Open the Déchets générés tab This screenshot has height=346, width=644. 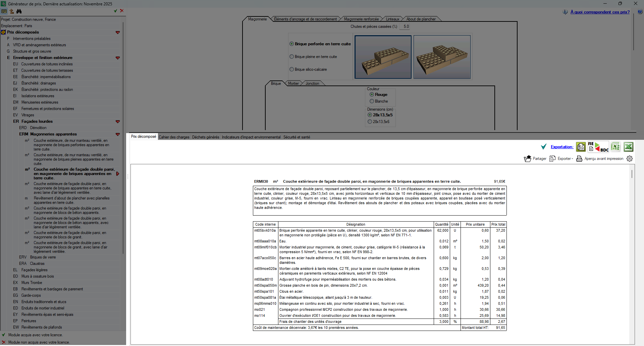pos(206,137)
